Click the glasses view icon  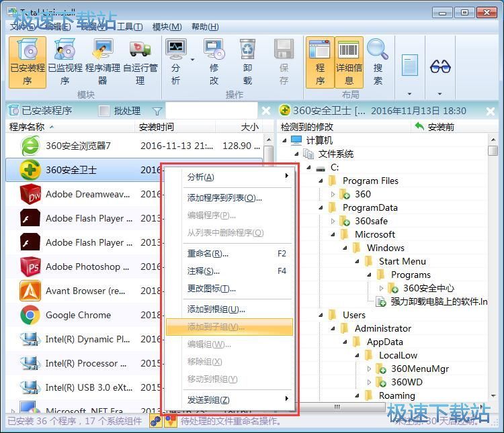440,67
